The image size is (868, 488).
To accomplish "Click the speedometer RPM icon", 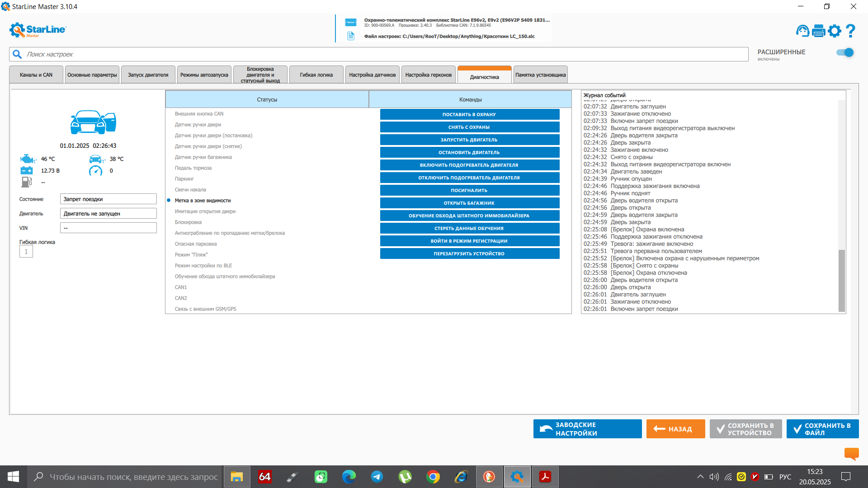I will point(95,171).
